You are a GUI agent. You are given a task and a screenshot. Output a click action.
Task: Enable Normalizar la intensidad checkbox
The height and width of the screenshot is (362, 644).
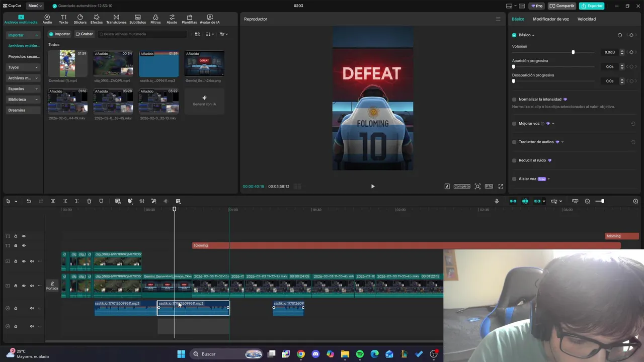[514, 100]
